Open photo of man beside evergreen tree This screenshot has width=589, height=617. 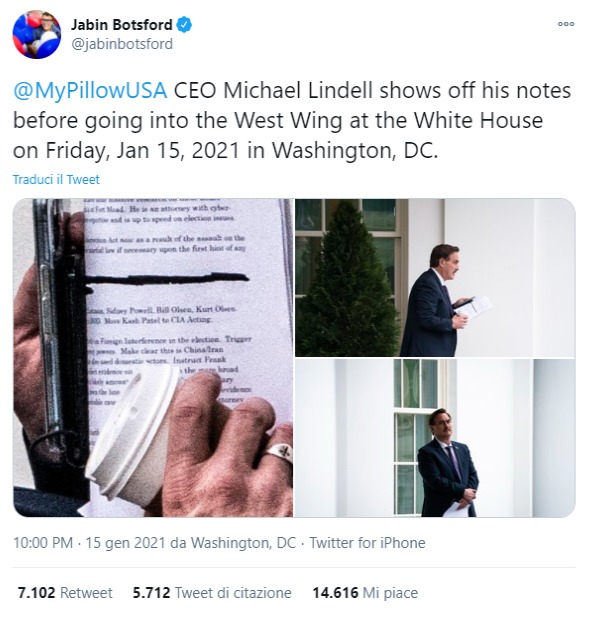(435, 277)
